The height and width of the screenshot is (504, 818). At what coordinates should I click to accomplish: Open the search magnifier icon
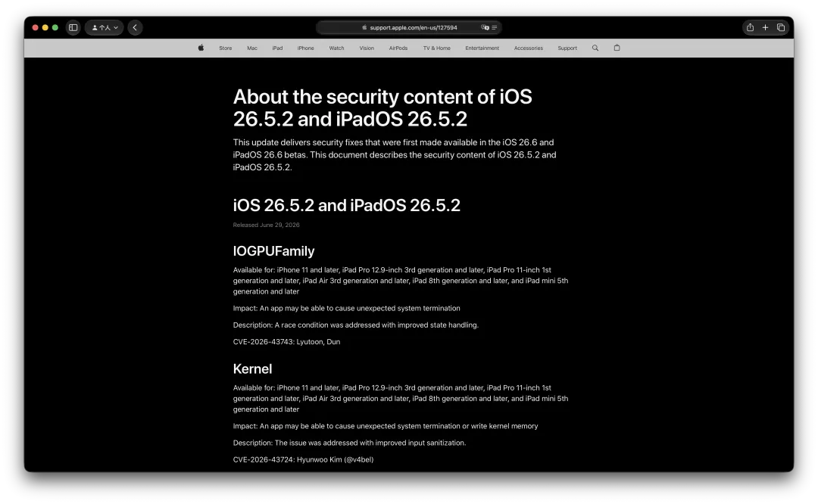(x=595, y=48)
